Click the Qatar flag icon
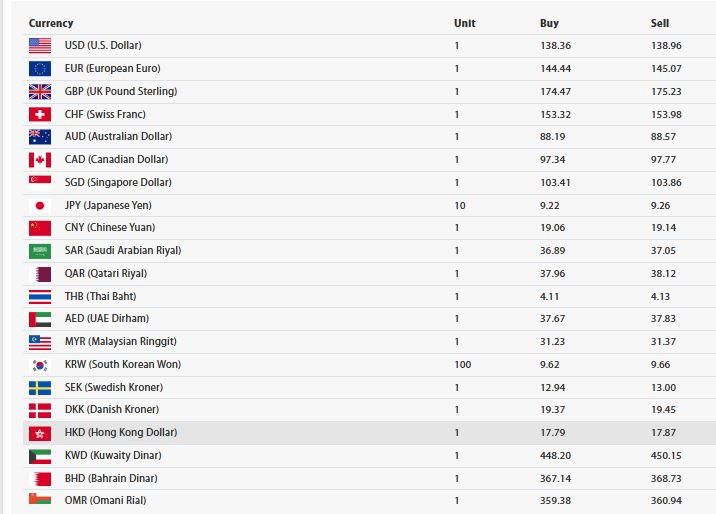The width and height of the screenshot is (716, 514). point(40,273)
